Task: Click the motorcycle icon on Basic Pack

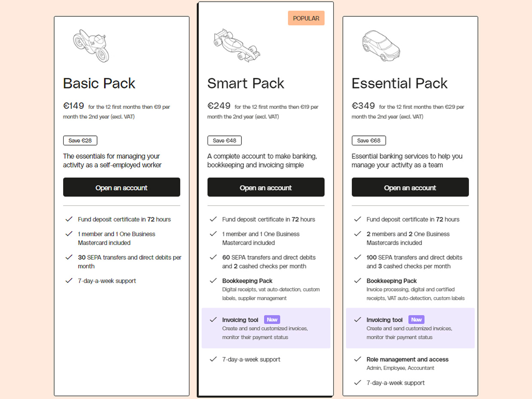Action: coord(91,46)
